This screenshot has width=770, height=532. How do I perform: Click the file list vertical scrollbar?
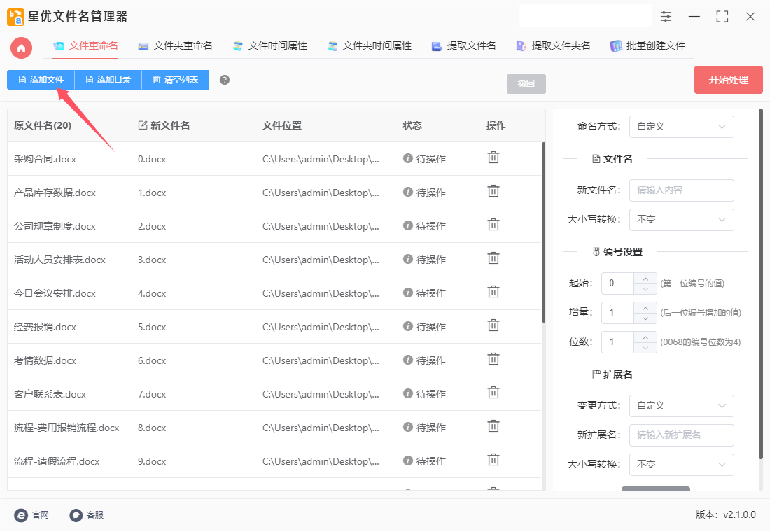pyautogui.click(x=543, y=232)
